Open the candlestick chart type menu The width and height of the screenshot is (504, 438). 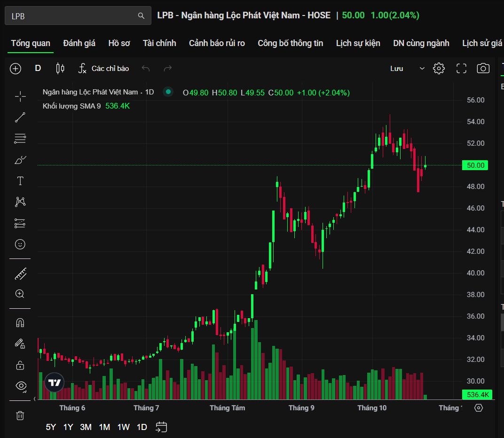[60, 69]
